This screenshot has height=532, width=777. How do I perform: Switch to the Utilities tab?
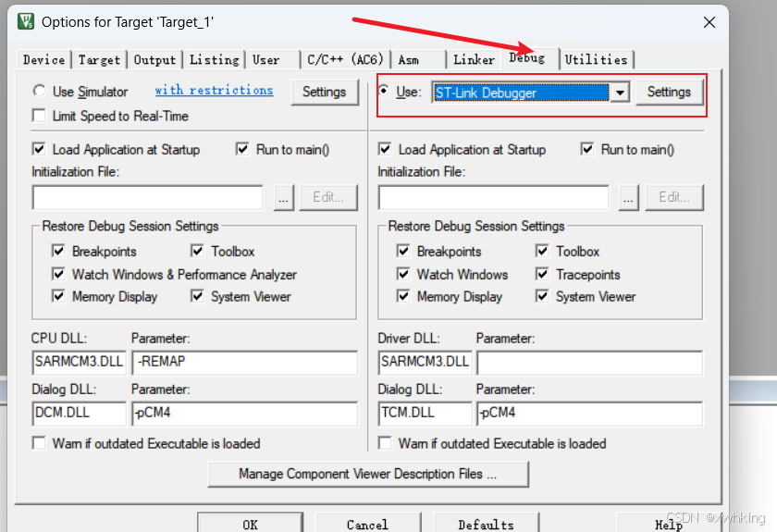point(596,60)
